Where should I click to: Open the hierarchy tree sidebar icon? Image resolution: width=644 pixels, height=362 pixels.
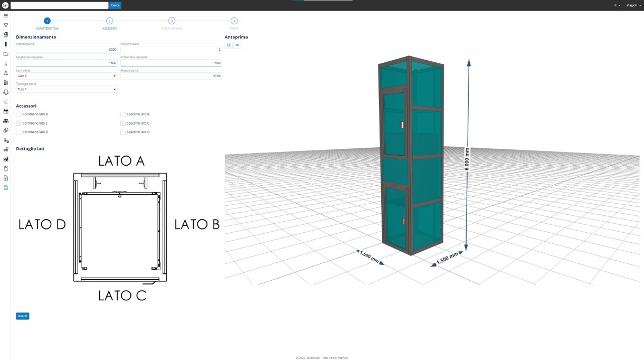(x=6, y=73)
